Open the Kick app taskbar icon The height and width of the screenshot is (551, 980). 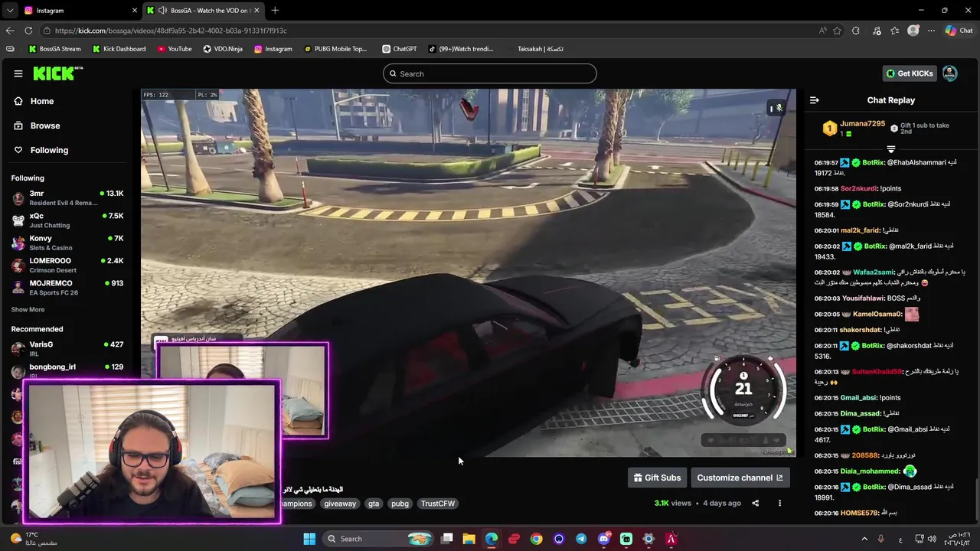[626, 539]
